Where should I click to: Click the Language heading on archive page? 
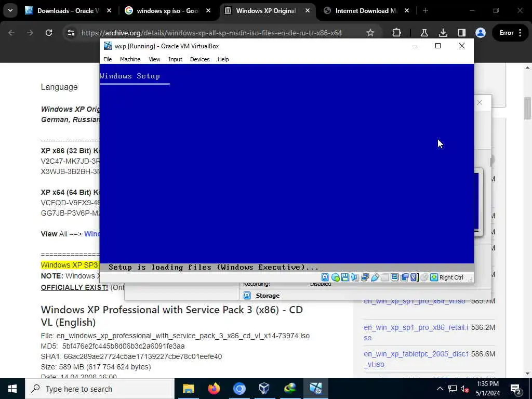click(x=59, y=87)
